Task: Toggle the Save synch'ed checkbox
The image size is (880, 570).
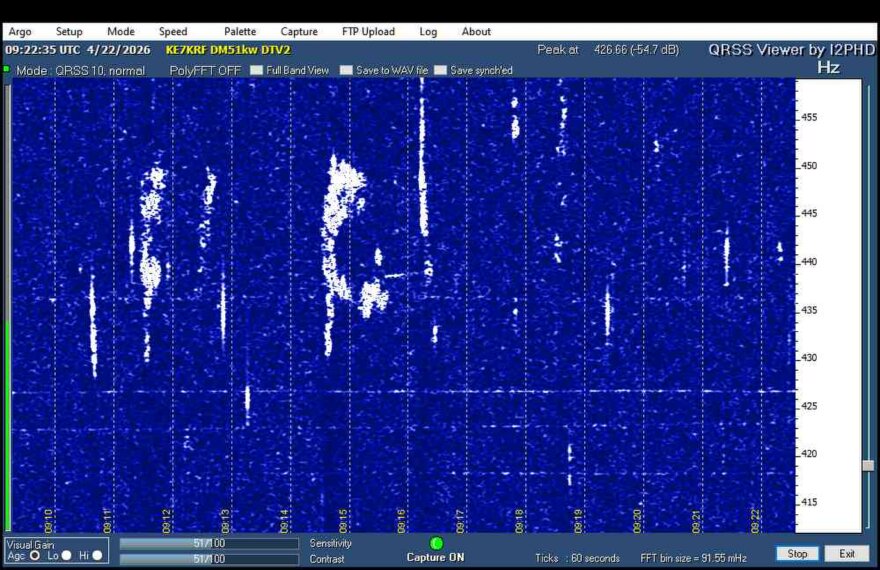Action: [440, 71]
